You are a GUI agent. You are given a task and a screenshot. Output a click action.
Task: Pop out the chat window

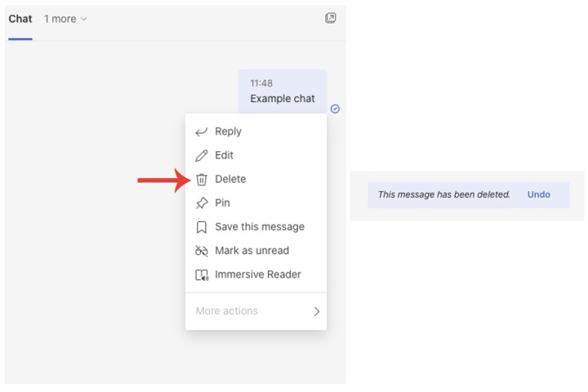pyautogui.click(x=330, y=18)
